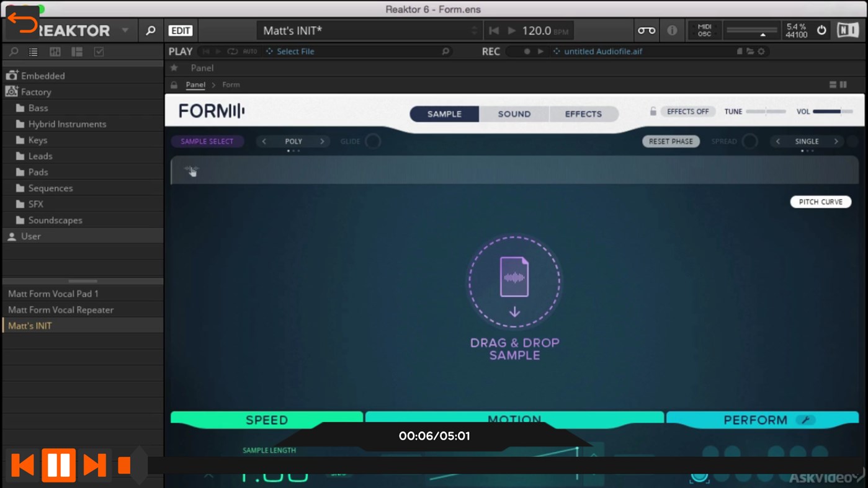This screenshot has height=488, width=868.
Task: Open the Soundscapes folder
Action: pos(83,220)
